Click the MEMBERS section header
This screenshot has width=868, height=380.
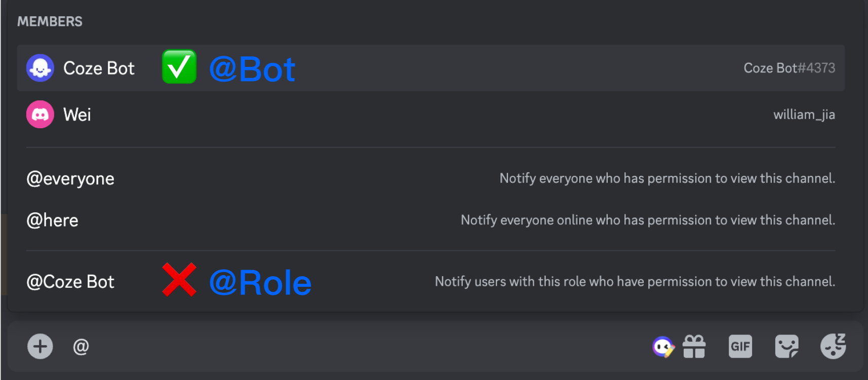[x=50, y=21]
